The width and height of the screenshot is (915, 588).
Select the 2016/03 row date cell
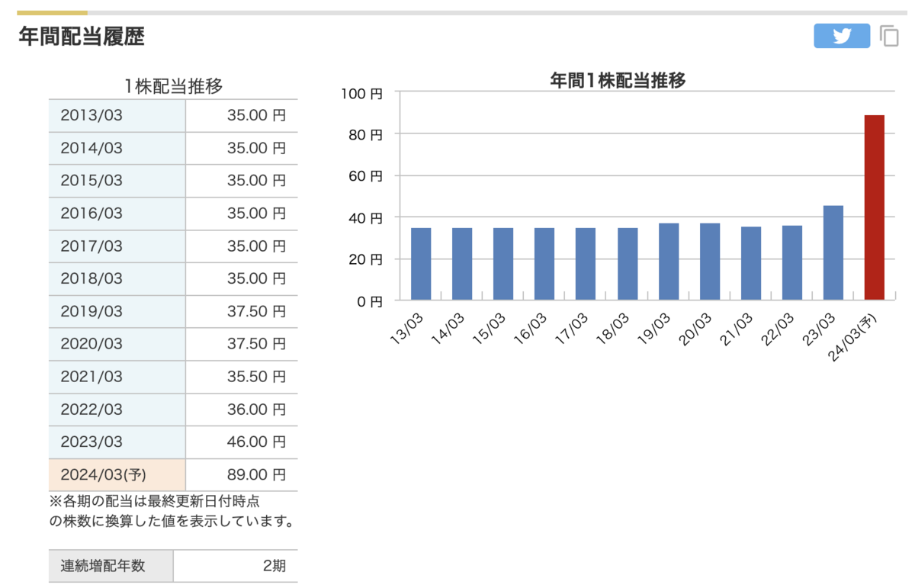click(117, 214)
